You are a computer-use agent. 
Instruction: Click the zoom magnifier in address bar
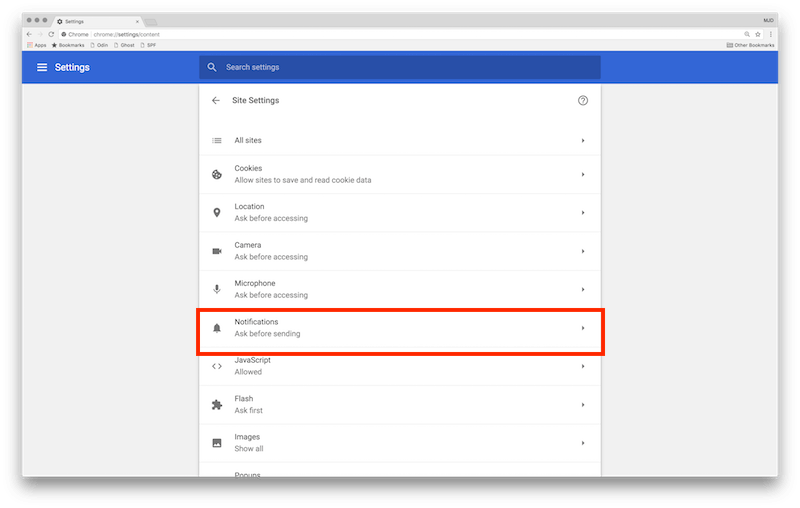point(747,34)
